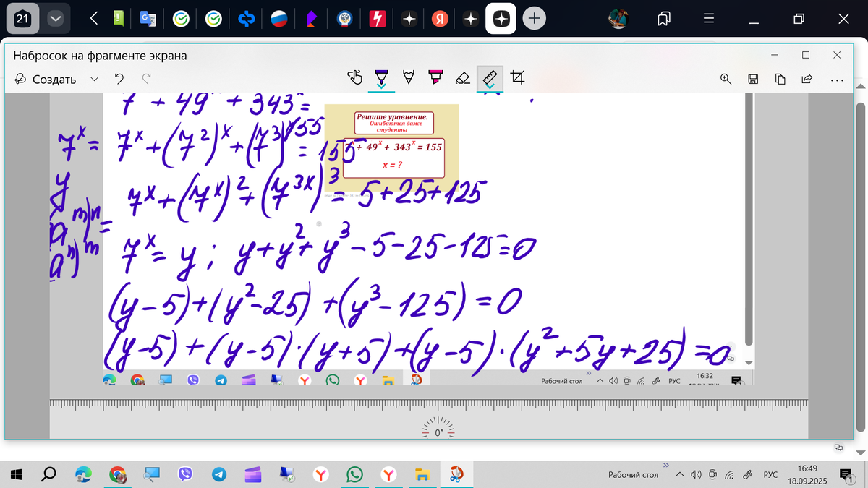Switch to the purple R logo tab
The image size is (868, 488).
tap(312, 20)
